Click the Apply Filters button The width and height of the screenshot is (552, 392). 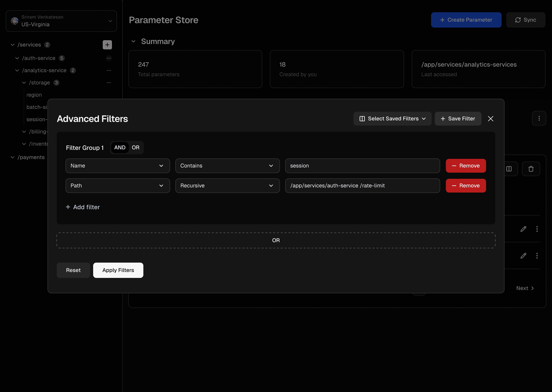coord(118,270)
